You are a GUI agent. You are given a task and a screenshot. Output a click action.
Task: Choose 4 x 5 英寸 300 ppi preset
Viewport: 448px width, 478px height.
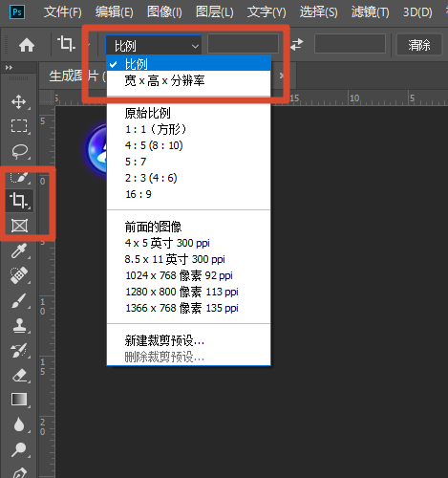pos(188,243)
